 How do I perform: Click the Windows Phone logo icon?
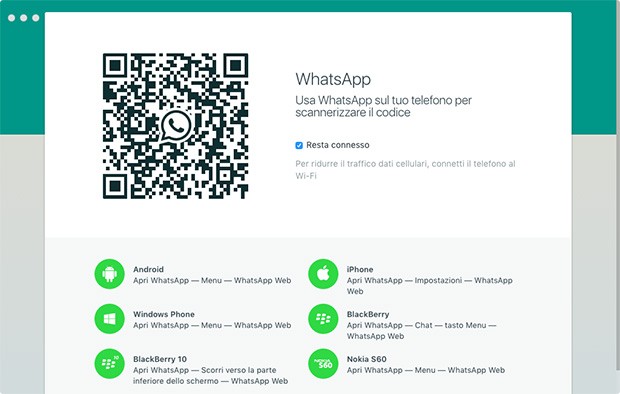point(110,319)
